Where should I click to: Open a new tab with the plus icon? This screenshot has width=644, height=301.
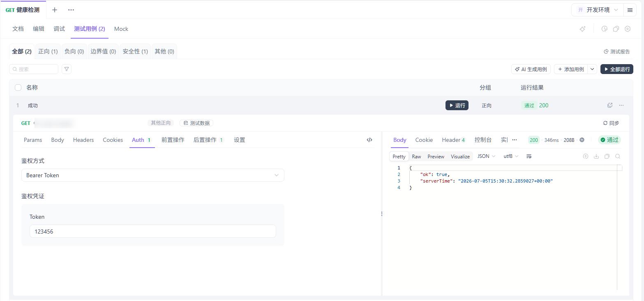55,10
